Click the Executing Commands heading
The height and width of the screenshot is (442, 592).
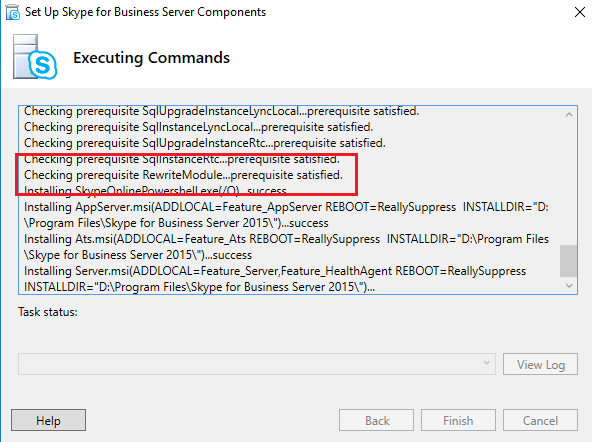coord(151,58)
